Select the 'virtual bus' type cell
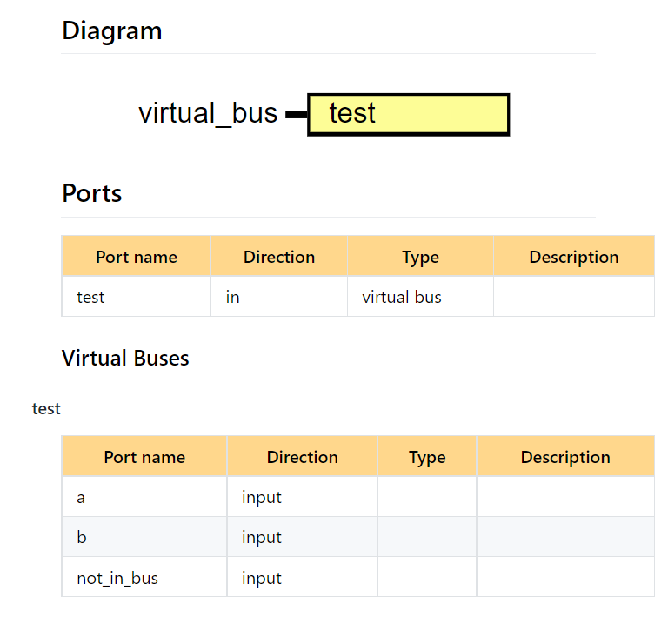 [x=420, y=297]
